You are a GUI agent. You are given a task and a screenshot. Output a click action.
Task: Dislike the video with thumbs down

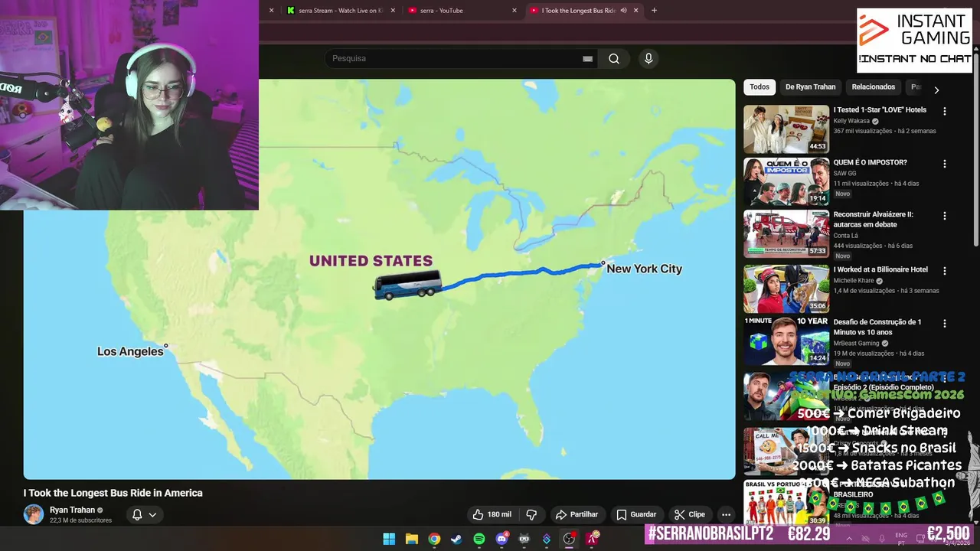coord(531,514)
